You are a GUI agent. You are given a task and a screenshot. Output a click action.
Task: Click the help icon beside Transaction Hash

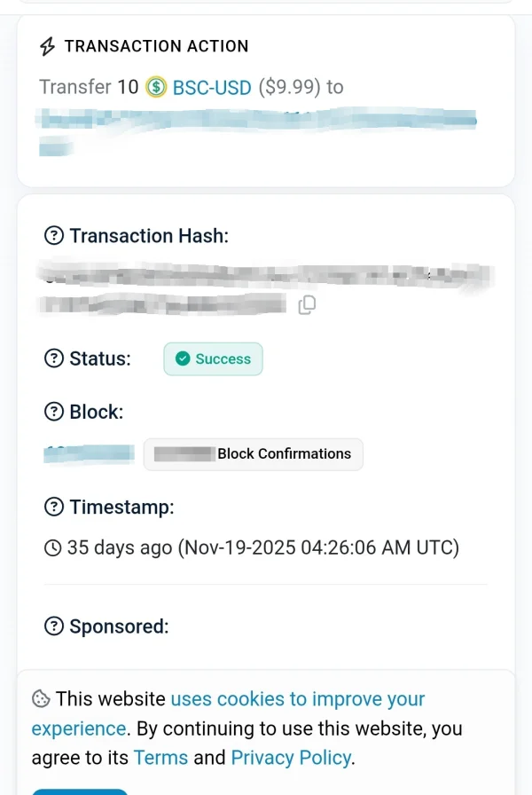pyautogui.click(x=54, y=236)
